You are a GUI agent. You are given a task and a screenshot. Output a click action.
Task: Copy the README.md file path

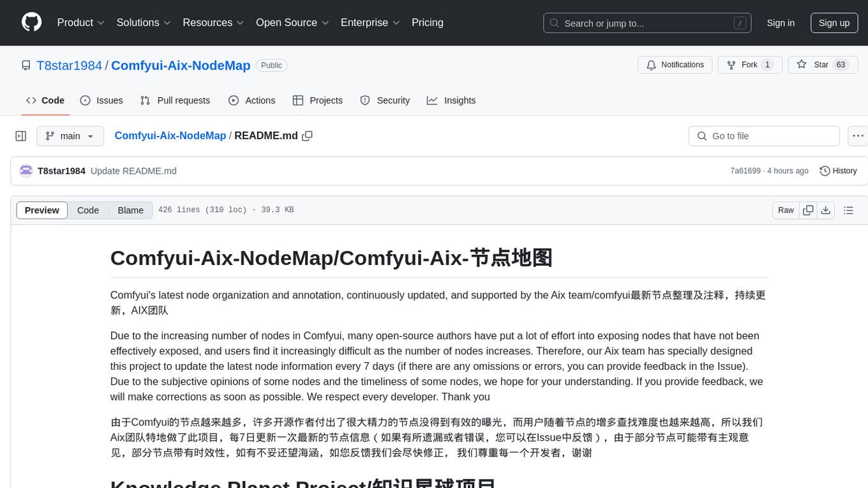tap(307, 136)
